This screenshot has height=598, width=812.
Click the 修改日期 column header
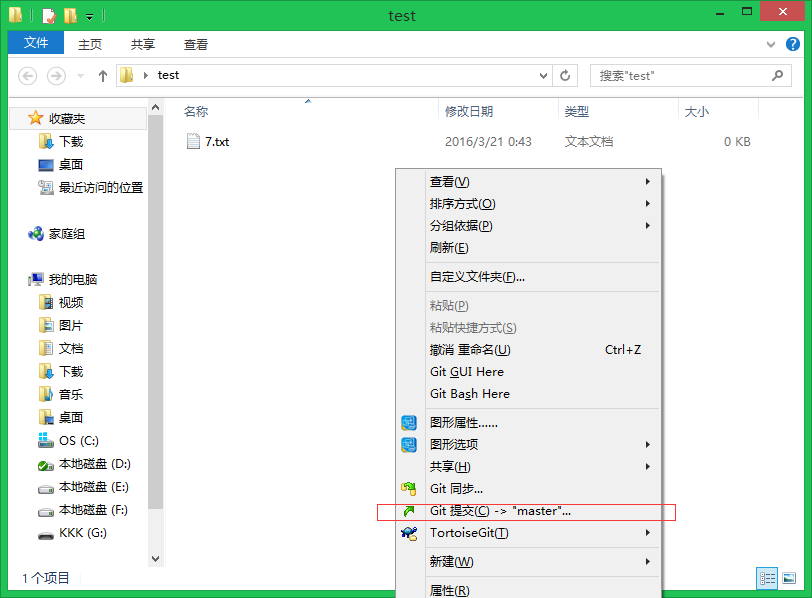(469, 112)
